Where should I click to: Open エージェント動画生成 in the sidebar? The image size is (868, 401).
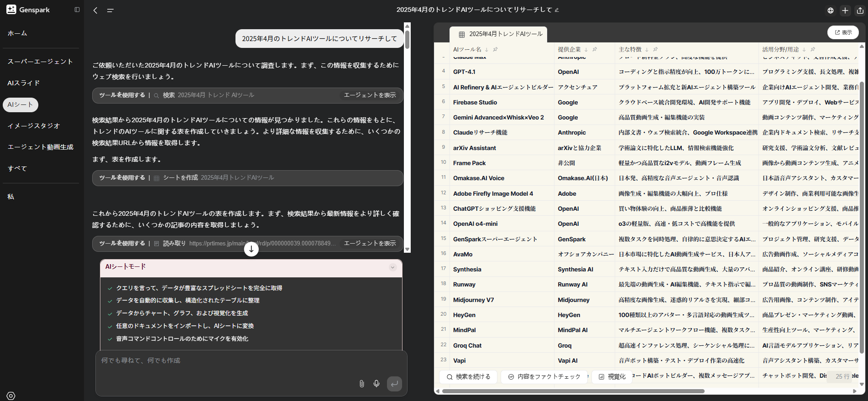click(x=40, y=147)
